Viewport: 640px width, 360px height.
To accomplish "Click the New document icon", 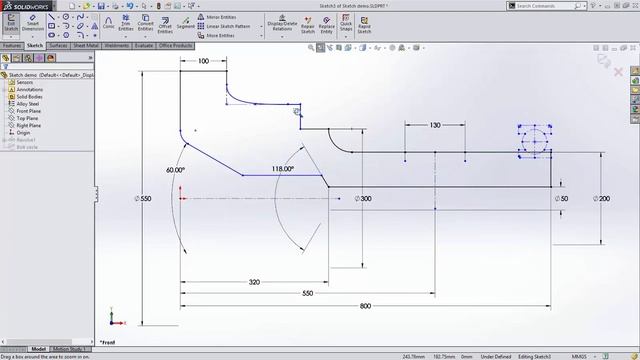I will (72, 6).
